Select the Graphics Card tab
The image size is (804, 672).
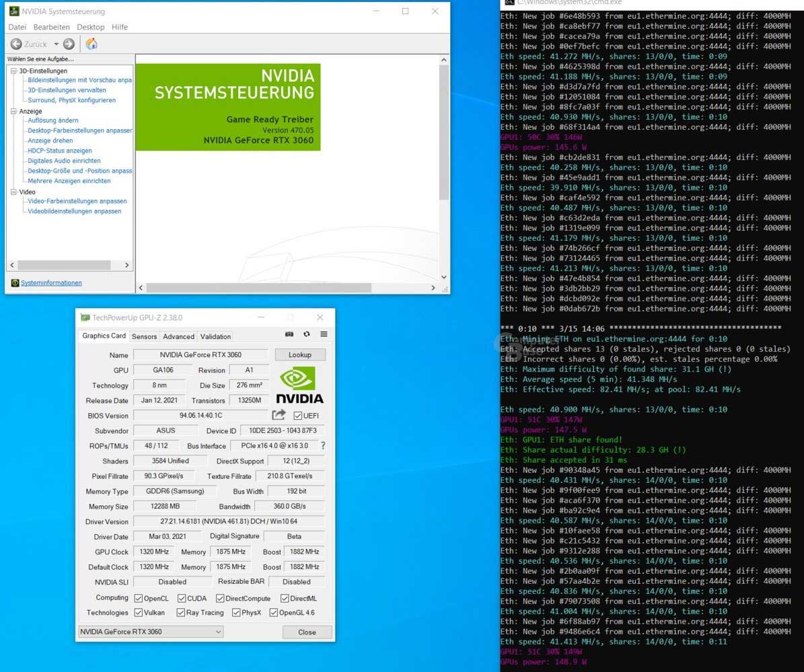104,336
